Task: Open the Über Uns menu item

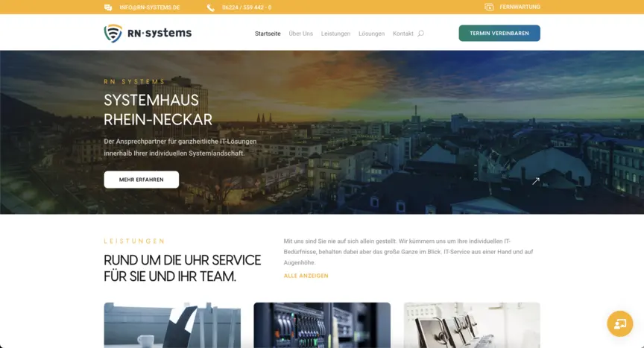Action: [300, 34]
